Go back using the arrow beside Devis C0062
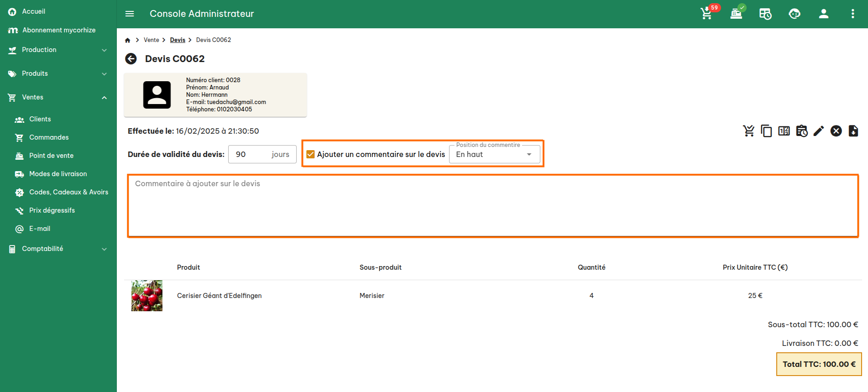Viewport: 868px width, 392px height. (x=131, y=59)
